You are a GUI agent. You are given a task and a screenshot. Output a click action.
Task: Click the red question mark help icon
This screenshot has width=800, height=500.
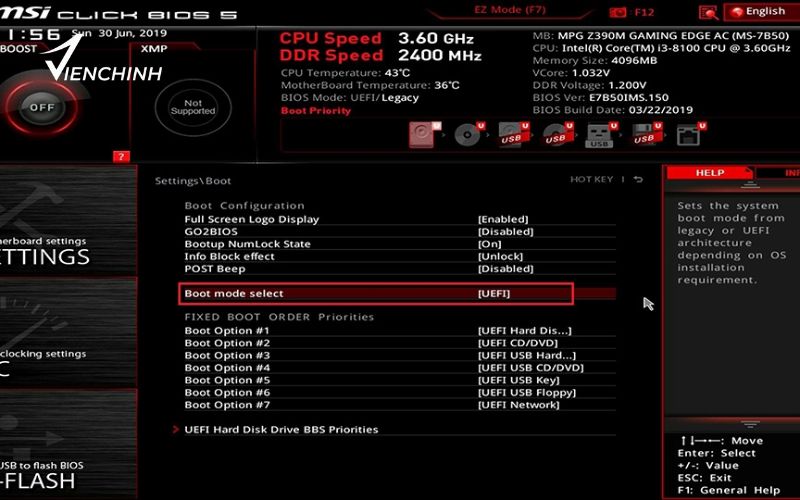121,157
